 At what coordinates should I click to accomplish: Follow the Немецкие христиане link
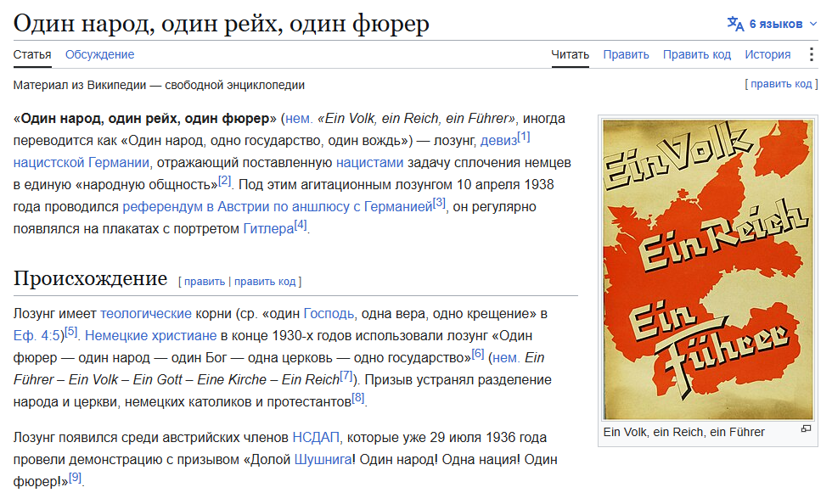tap(151, 336)
